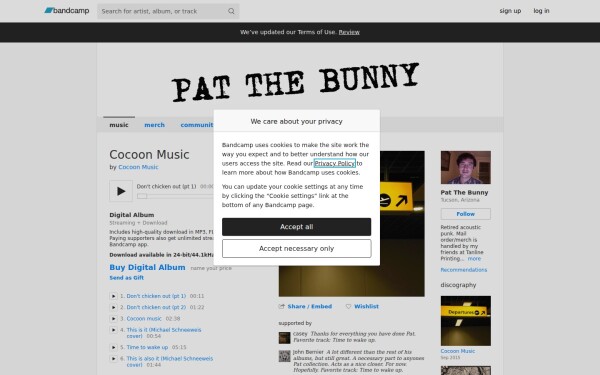This screenshot has width=600, height=375.
Task: Click the Accept all button
Action: tap(297, 227)
